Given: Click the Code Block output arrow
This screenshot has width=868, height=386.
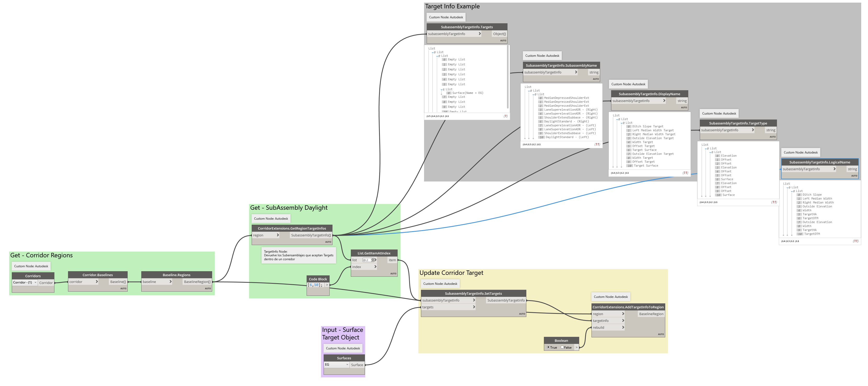Looking at the screenshot, I should (327, 285).
